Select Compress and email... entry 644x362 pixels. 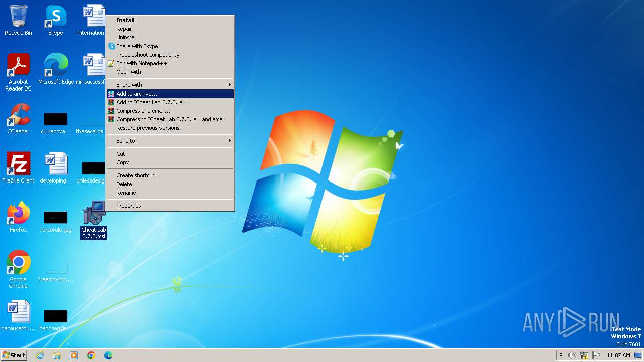pyautogui.click(x=170, y=111)
